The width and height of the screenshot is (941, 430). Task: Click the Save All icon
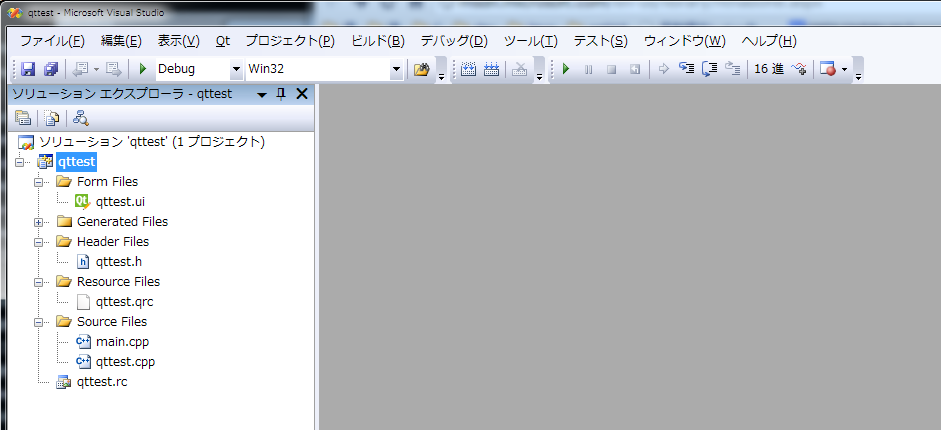[x=51, y=69]
